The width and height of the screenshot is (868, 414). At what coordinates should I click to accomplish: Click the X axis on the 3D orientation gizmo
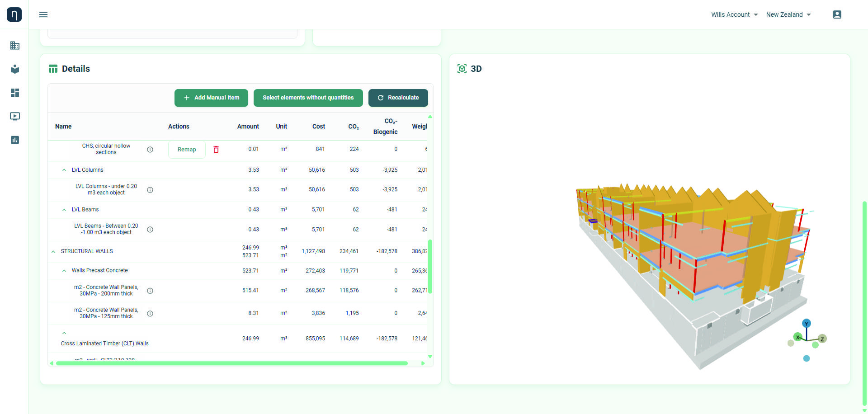(x=798, y=337)
